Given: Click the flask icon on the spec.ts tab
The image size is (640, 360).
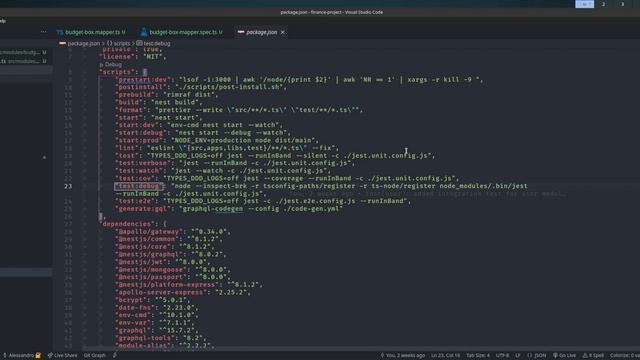Looking at the screenshot, I should pos(144,32).
